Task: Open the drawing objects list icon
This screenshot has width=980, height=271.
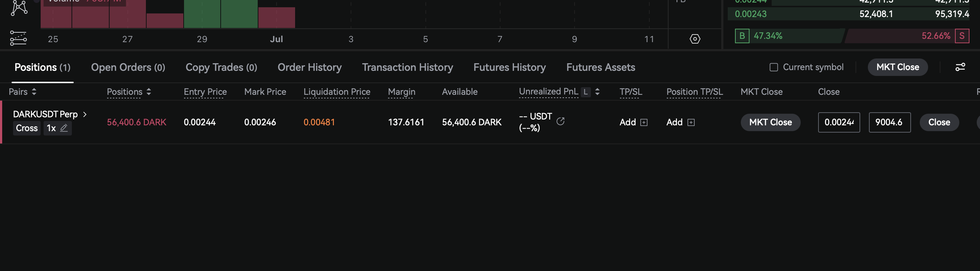Action: tap(18, 38)
